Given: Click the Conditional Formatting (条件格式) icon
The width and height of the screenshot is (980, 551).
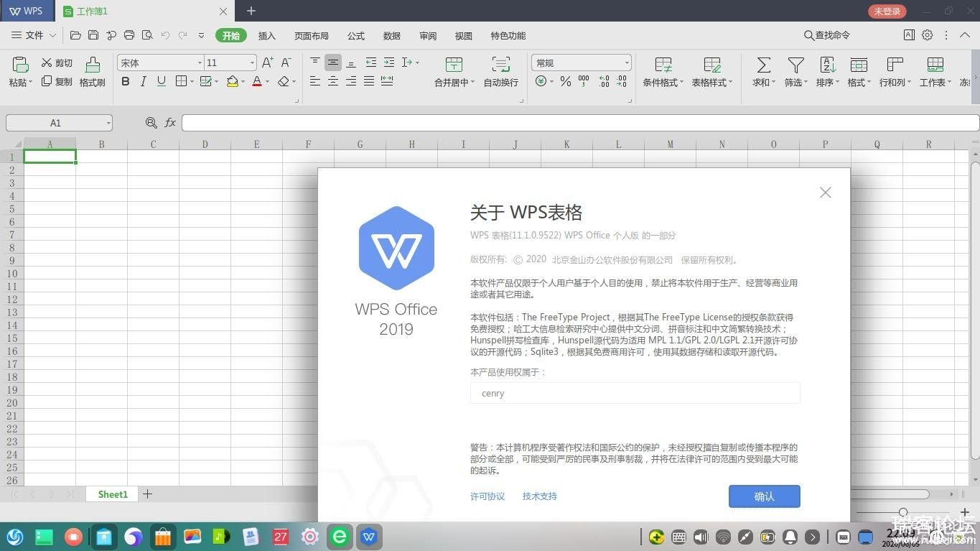Looking at the screenshot, I should [x=663, y=65].
